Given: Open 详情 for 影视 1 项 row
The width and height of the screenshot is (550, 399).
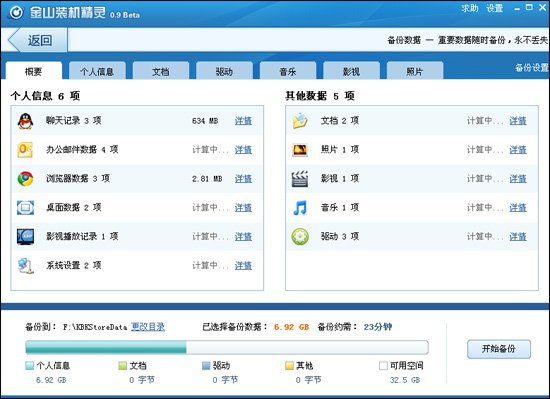Looking at the screenshot, I should click(518, 179).
